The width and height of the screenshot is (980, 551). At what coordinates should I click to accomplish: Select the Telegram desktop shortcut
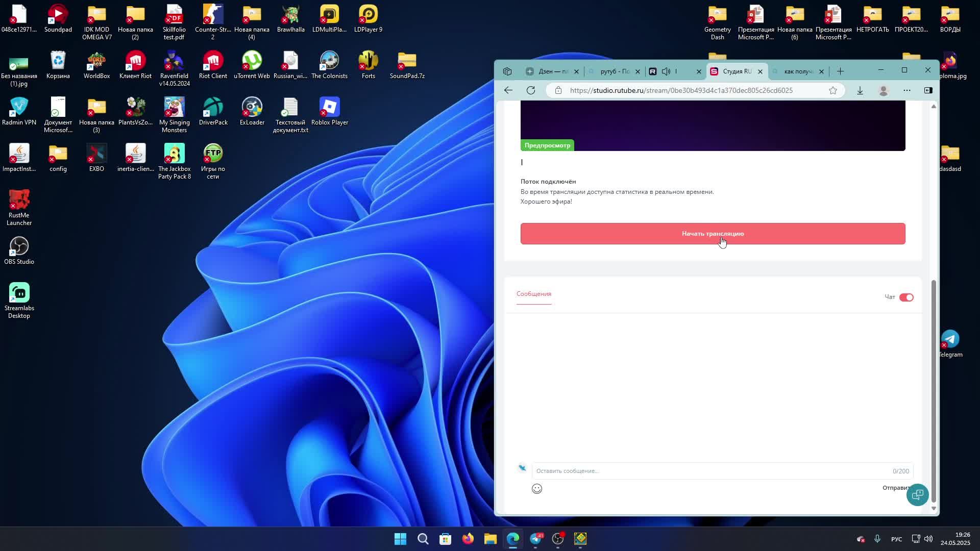tap(950, 343)
